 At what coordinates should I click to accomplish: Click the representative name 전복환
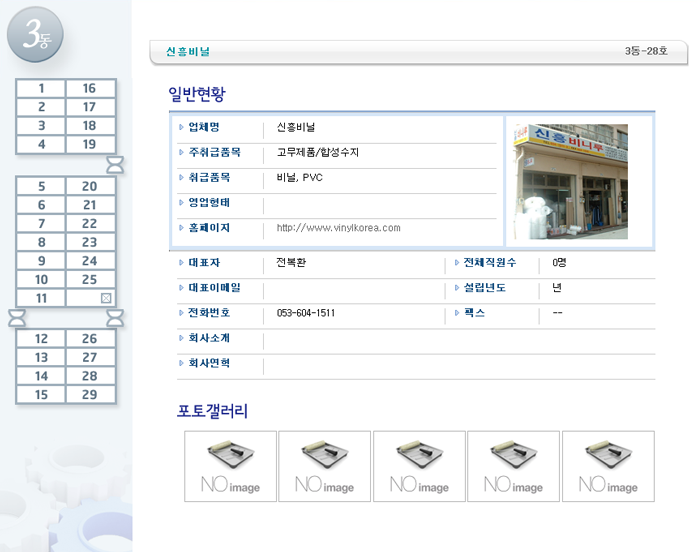click(x=291, y=262)
